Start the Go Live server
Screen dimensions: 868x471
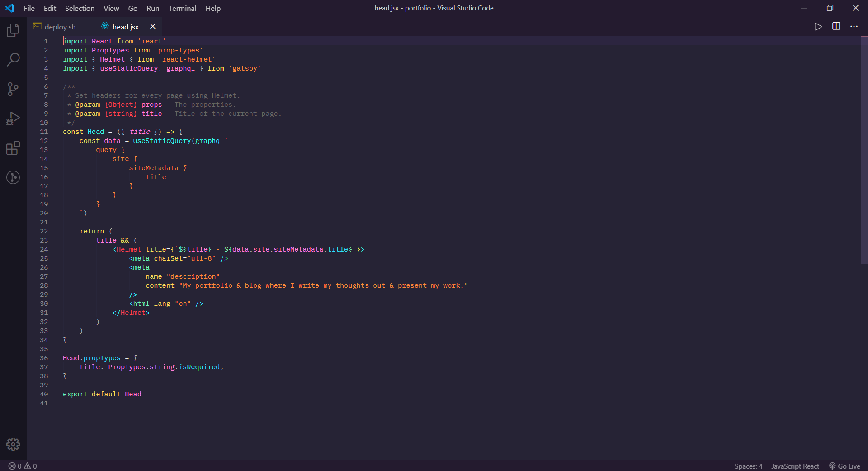click(844, 466)
